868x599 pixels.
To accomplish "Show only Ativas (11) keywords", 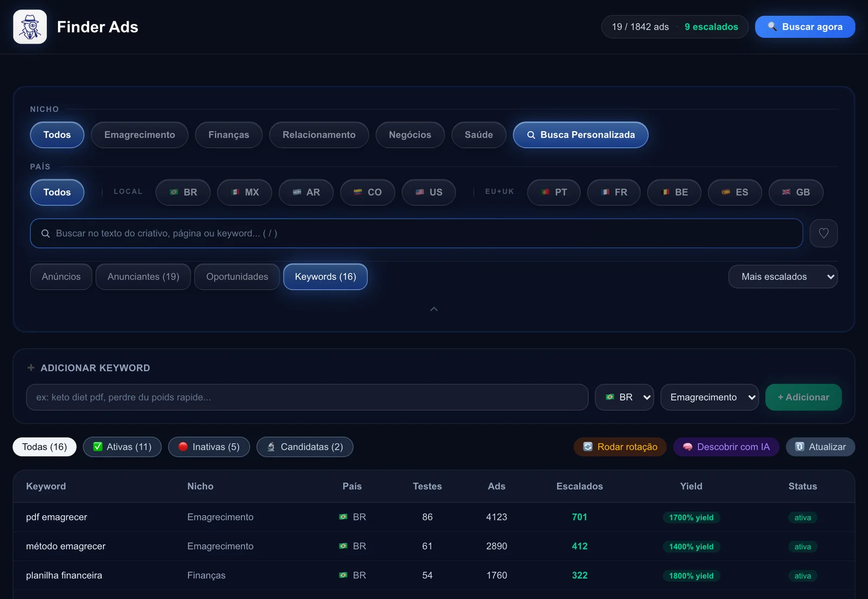I will click(122, 447).
